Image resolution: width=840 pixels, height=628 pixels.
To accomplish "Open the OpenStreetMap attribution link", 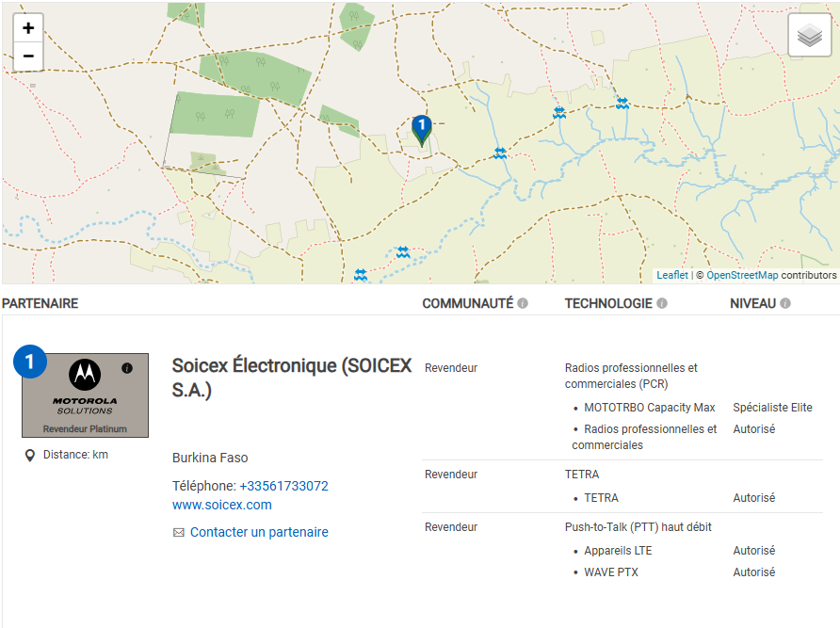I will (742, 275).
